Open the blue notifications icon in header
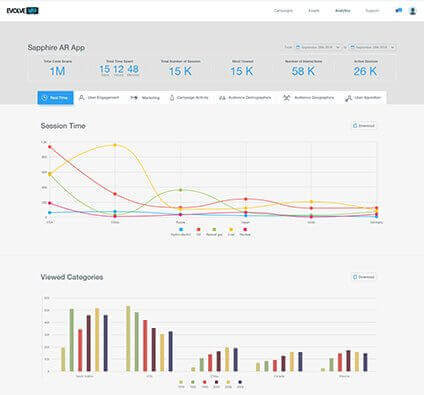This screenshot has width=424, height=395. click(399, 11)
